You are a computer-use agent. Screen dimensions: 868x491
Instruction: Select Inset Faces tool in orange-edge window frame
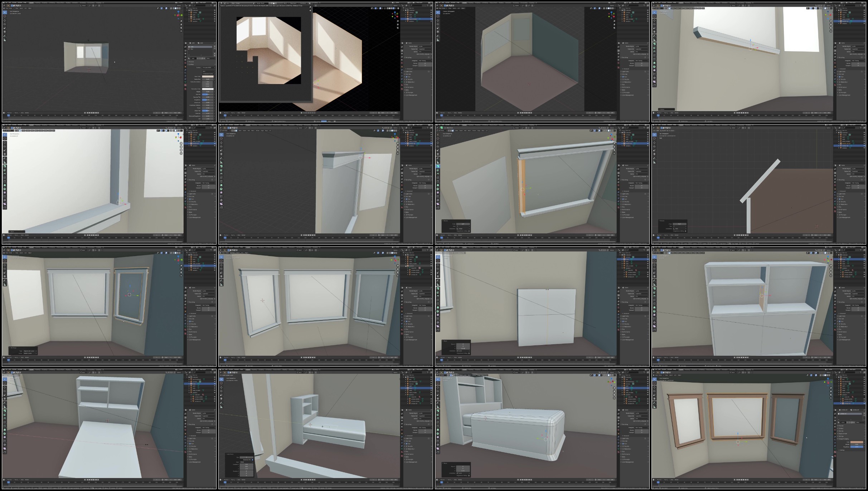[438, 170]
